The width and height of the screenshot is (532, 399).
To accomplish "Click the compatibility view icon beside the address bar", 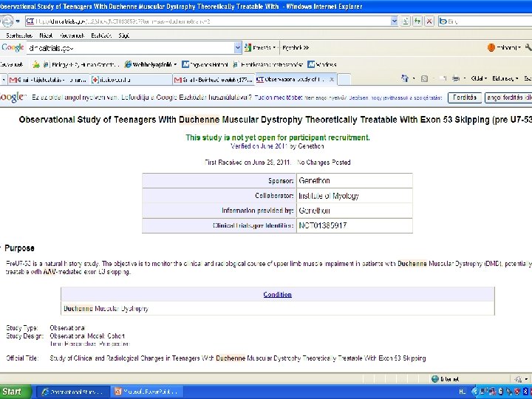I will tap(406, 21).
